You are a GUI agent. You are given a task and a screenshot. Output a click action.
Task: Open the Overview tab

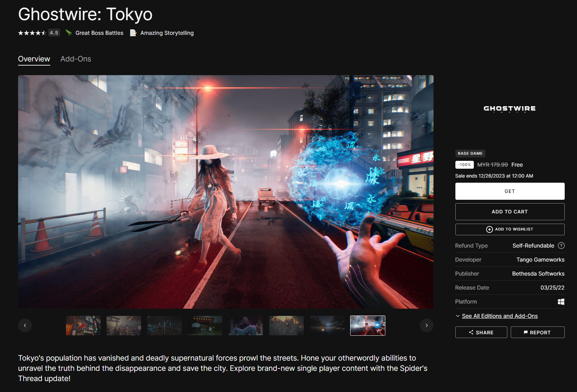pos(34,59)
